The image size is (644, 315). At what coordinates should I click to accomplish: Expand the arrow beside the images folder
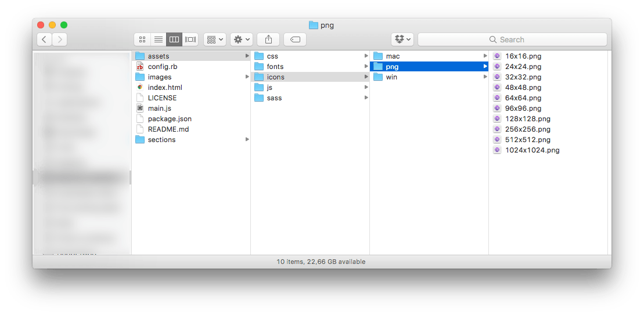click(247, 77)
